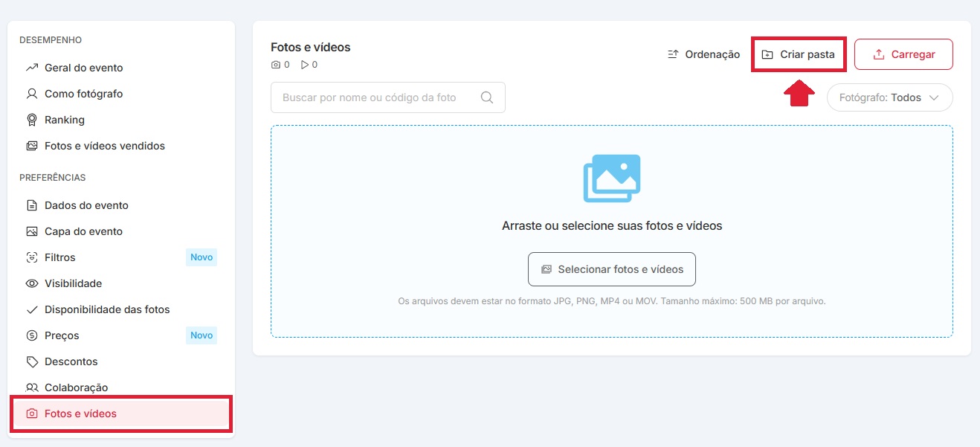Click the Criar pasta button
The width and height of the screenshot is (980, 447).
(799, 54)
